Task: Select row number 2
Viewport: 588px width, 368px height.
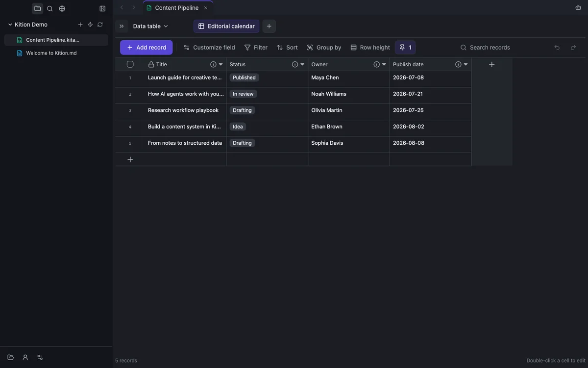Action: 130,94
